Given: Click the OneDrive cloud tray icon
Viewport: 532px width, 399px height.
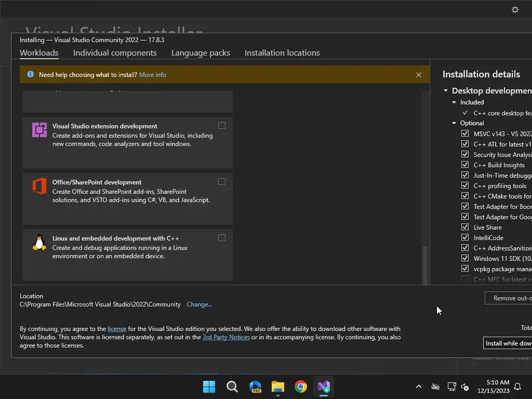Looking at the screenshot, I should coord(435,387).
